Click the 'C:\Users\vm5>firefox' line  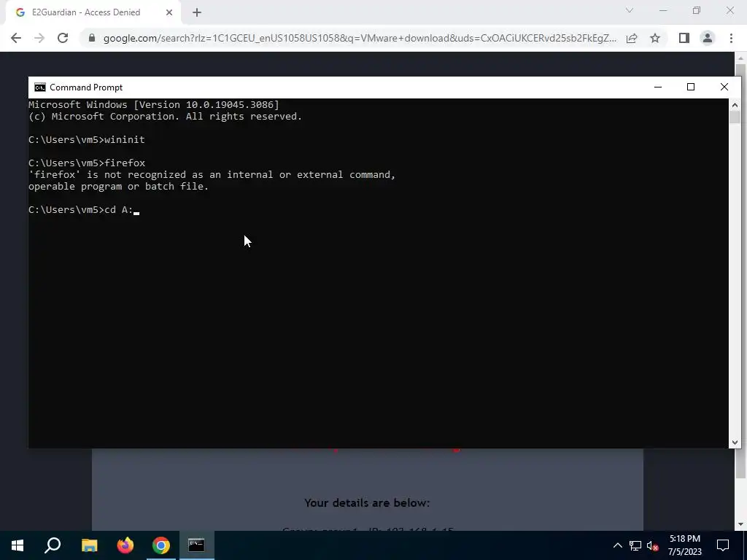(87, 163)
